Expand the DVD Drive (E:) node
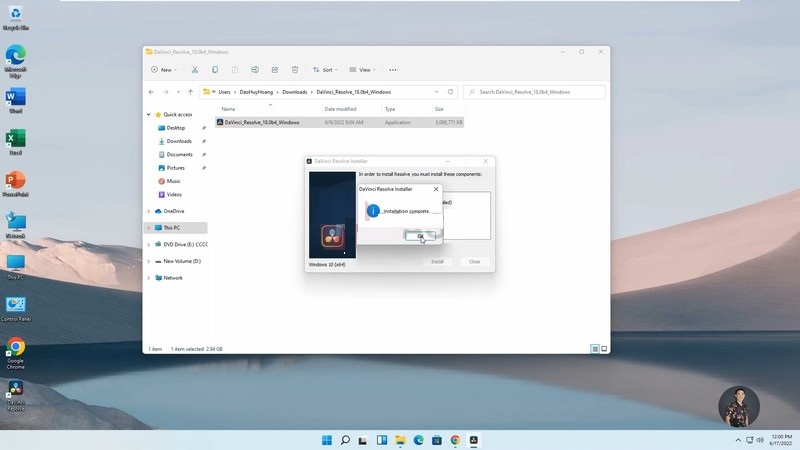This screenshot has width=800, height=450. tap(148, 244)
